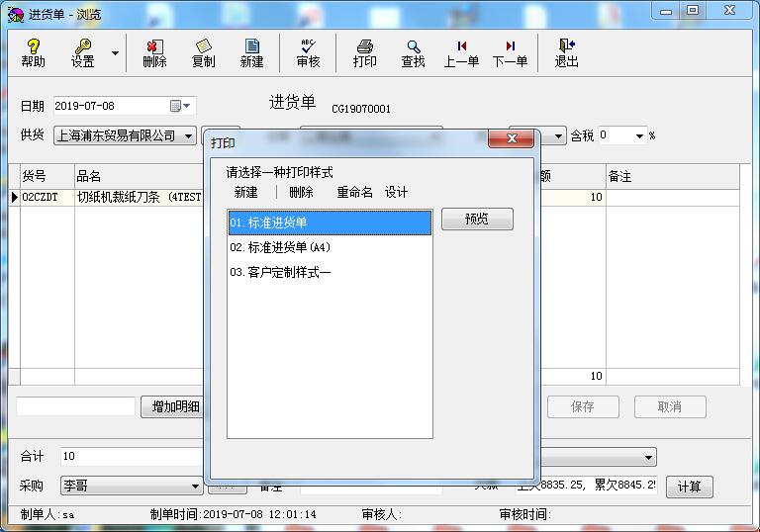Click the Copy (复制) toolbar icon
The image size is (760, 532).
[203, 52]
